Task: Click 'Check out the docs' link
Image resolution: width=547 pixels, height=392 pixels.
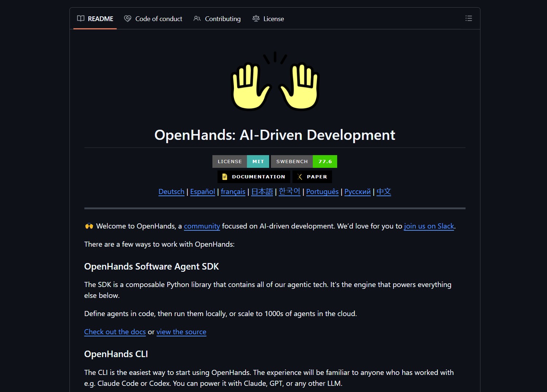Action: coord(115,332)
